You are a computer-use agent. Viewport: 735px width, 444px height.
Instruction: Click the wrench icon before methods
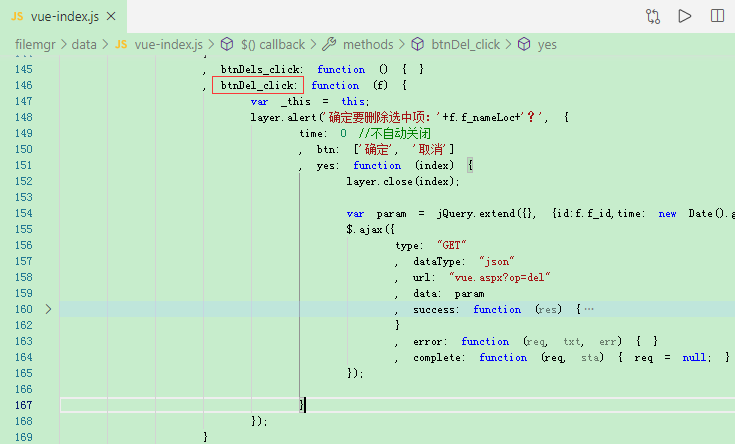(x=329, y=44)
